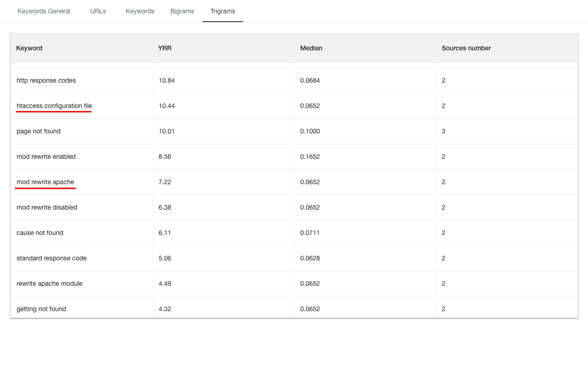588x367 pixels.
Task: Click the YRR value 7.22
Action: (x=165, y=182)
